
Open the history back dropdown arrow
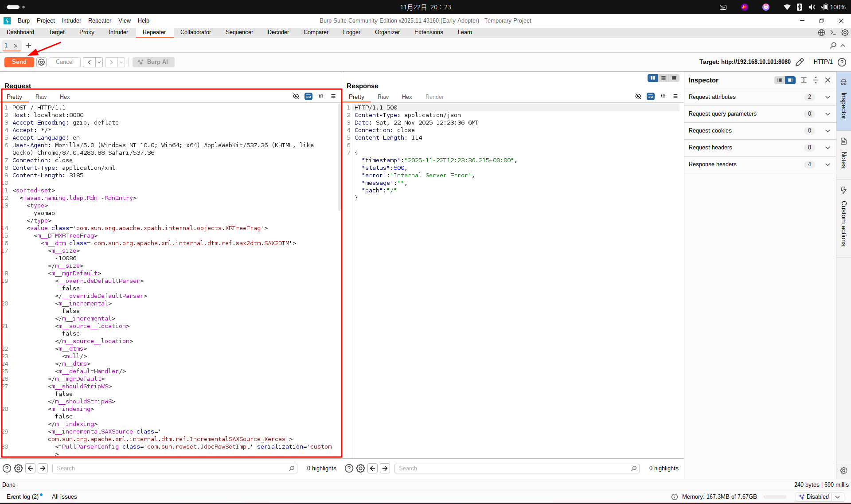pyautogui.click(x=99, y=62)
